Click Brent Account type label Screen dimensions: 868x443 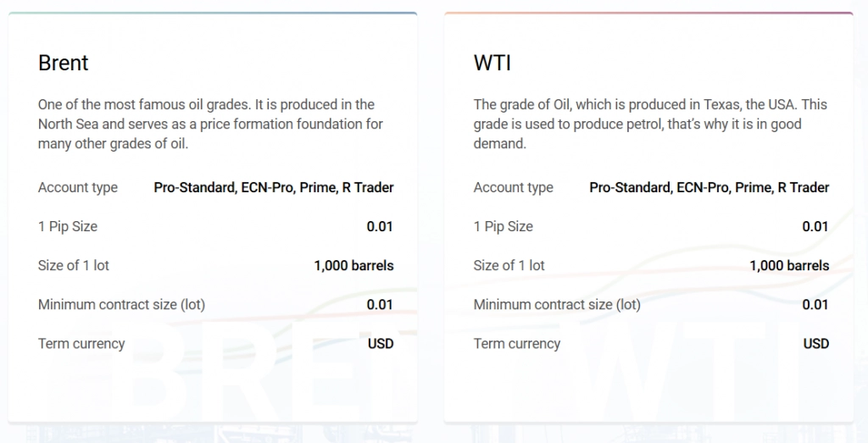pyautogui.click(x=78, y=187)
